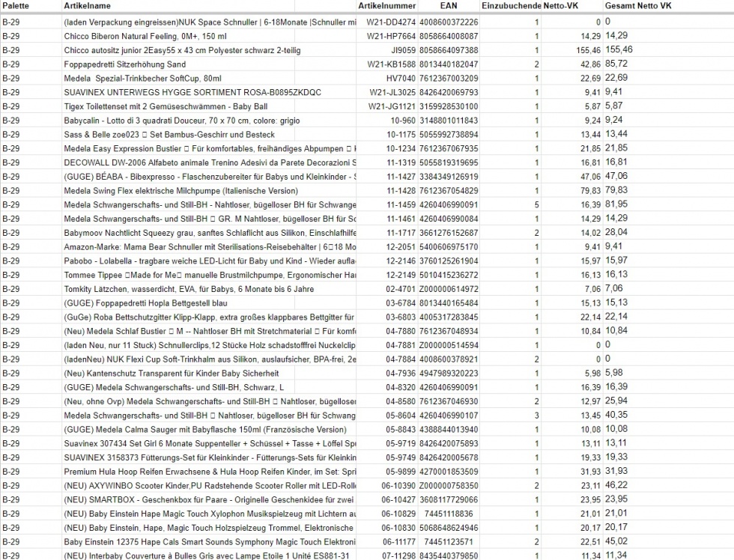Screen dimensions: 734x560
Task: Click the EAN column header
Action: (x=449, y=6)
